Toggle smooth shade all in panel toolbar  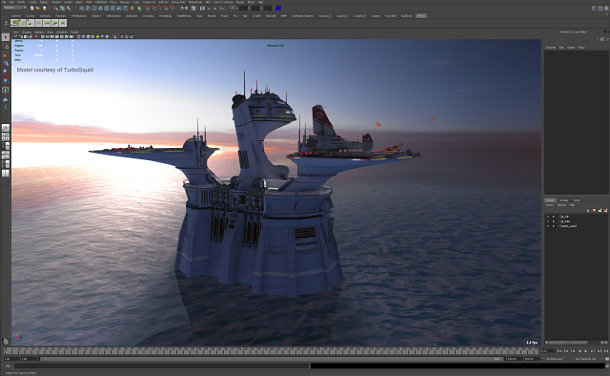click(83, 37)
